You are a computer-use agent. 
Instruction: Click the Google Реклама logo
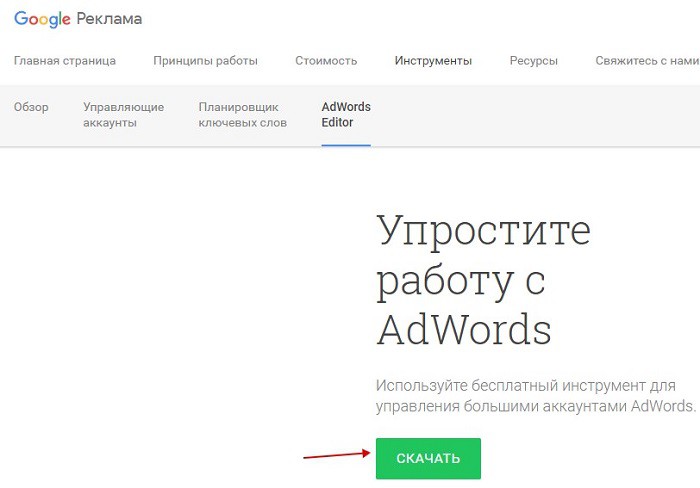click(x=78, y=19)
